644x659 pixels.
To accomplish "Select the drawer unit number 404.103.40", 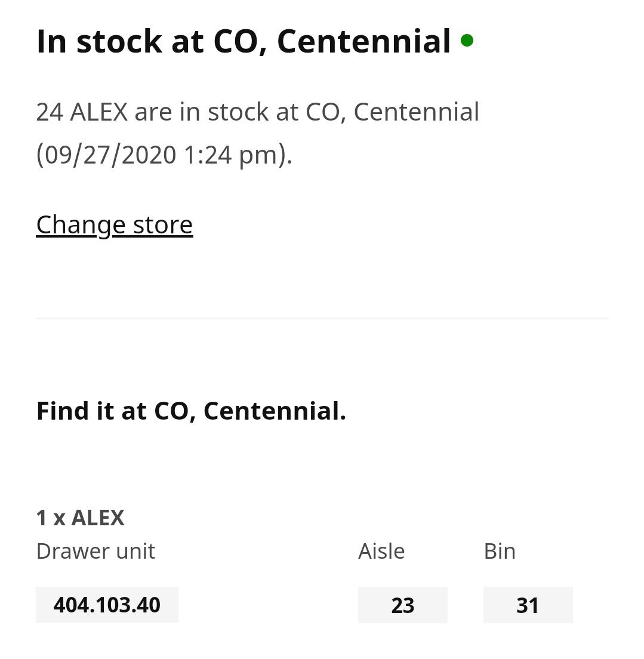I will 107,604.
